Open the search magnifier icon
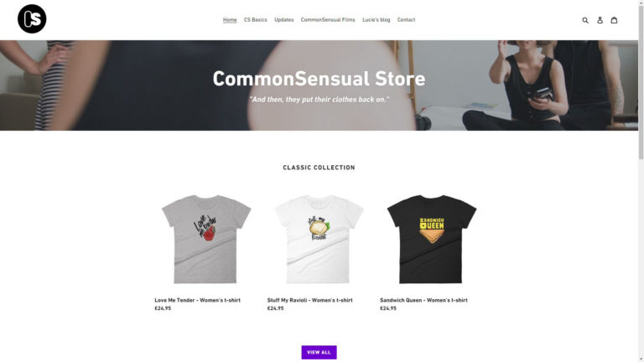Image resolution: width=644 pixels, height=362 pixels. click(585, 20)
